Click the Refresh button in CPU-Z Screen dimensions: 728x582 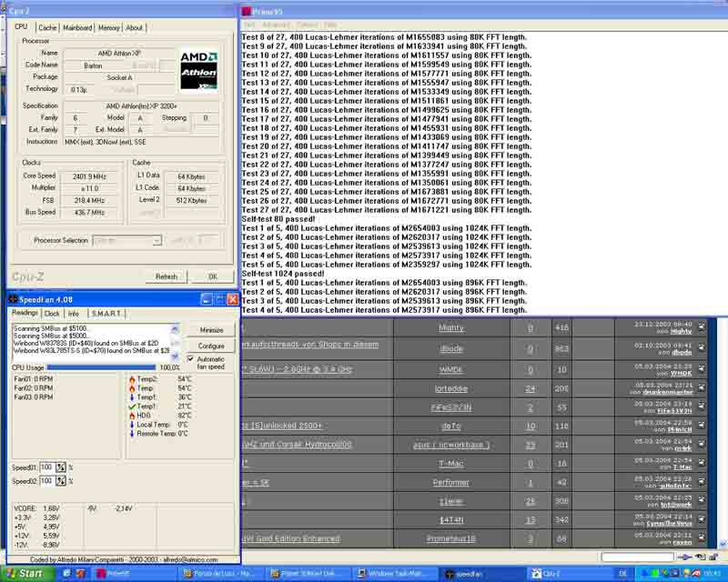[167, 276]
